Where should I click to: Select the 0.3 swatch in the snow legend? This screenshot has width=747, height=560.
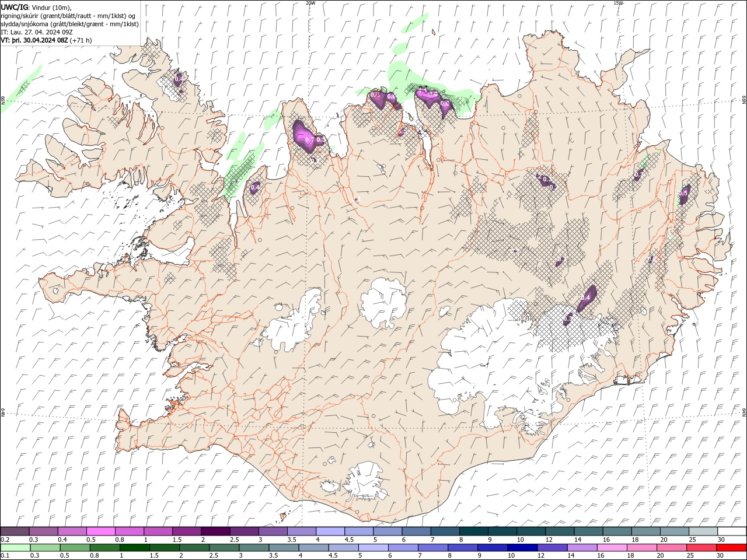pyautogui.click(x=44, y=531)
